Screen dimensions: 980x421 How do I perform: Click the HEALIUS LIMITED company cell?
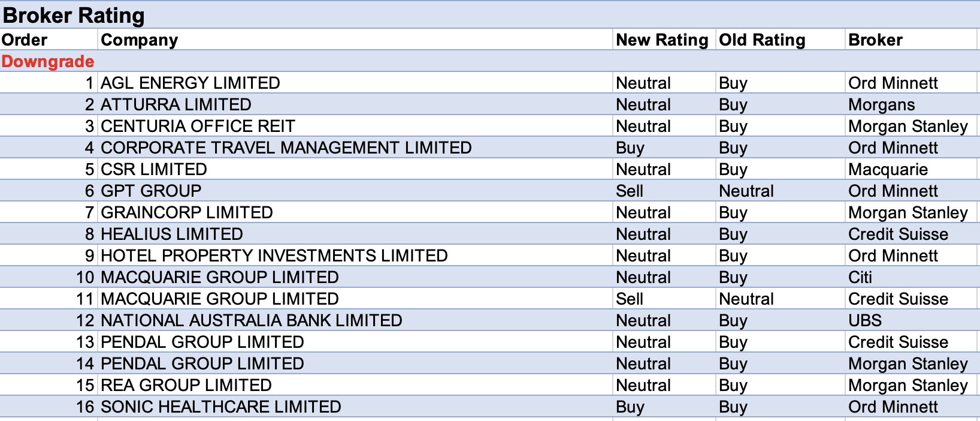tap(172, 234)
